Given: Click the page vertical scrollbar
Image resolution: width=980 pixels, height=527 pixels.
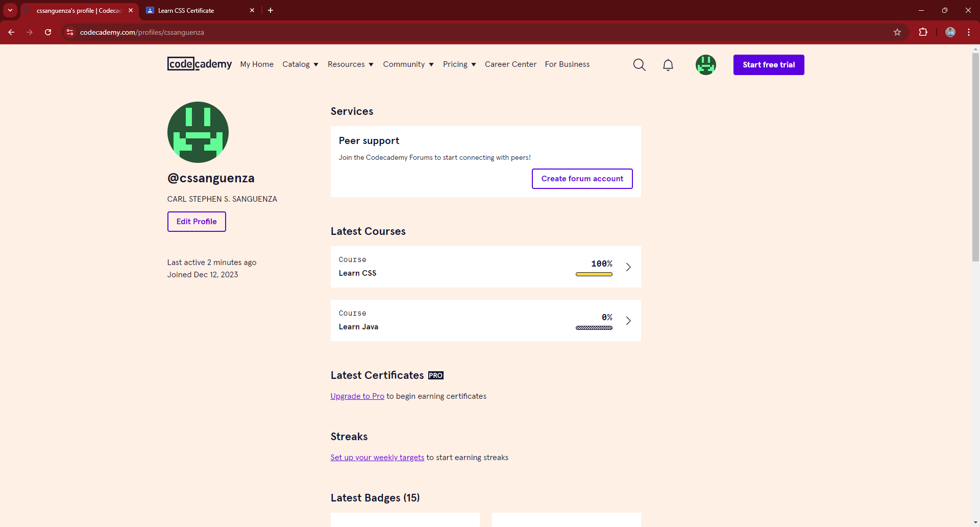Looking at the screenshot, I should click(975, 158).
